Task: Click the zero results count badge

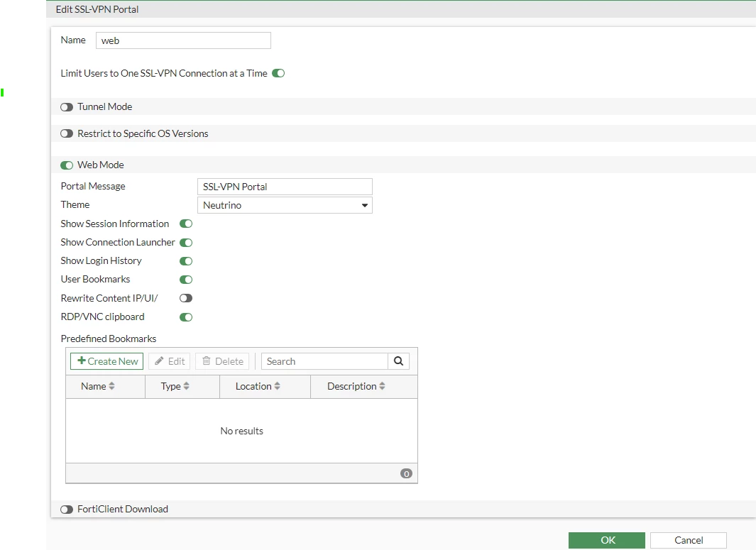Action: 407,474
